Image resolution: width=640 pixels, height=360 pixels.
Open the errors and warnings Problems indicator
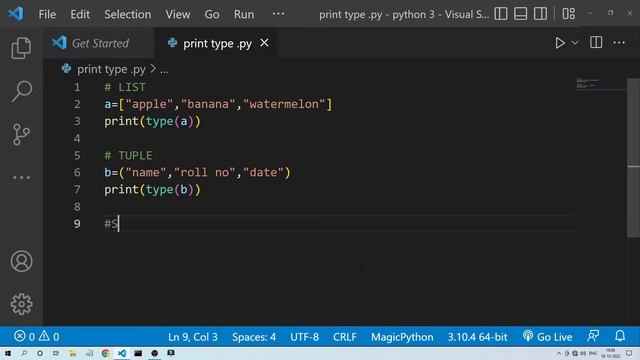pos(37,337)
